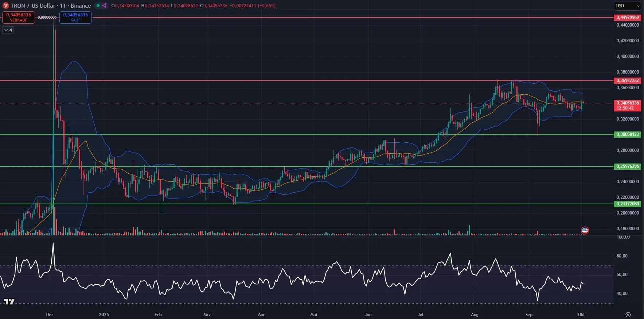Select the green 0,25976296 support level label
This screenshot has height=319, width=644.
(628, 166)
